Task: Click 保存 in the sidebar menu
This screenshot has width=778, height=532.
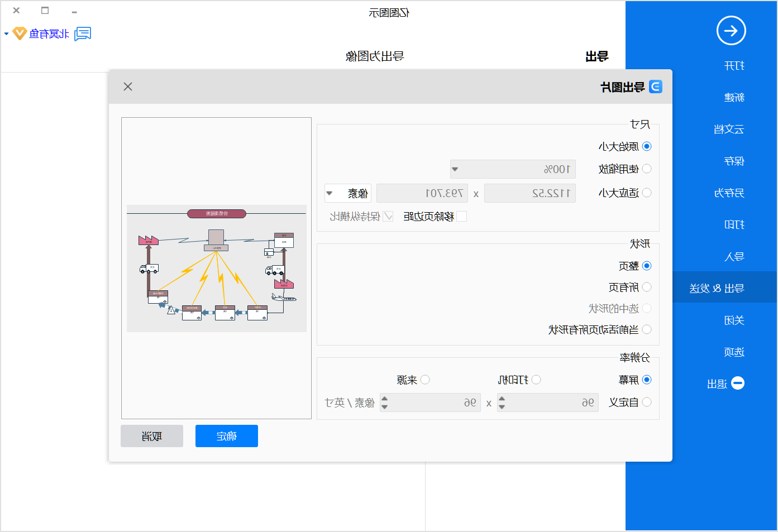Action: click(734, 161)
